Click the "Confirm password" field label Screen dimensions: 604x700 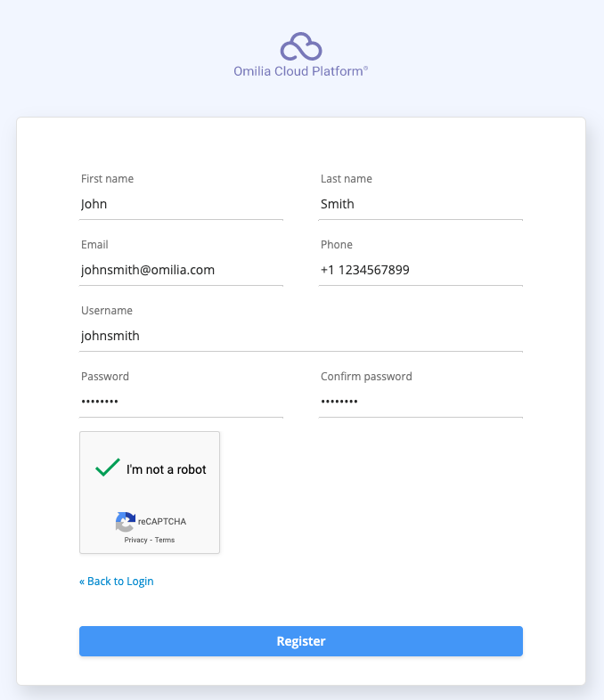point(366,377)
